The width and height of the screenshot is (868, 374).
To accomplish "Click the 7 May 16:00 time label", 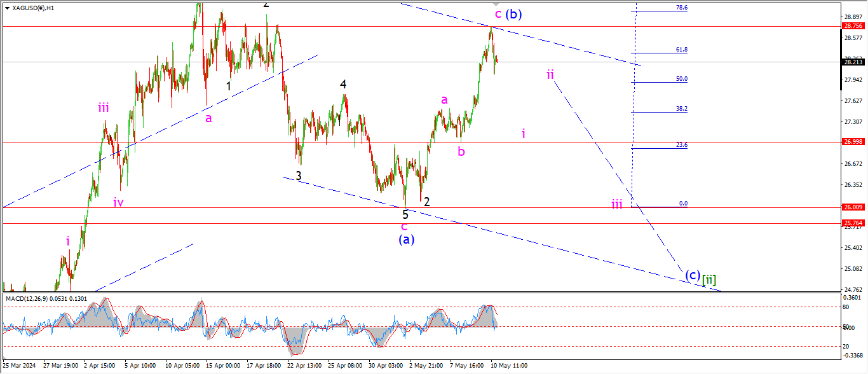I will coord(467,366).
